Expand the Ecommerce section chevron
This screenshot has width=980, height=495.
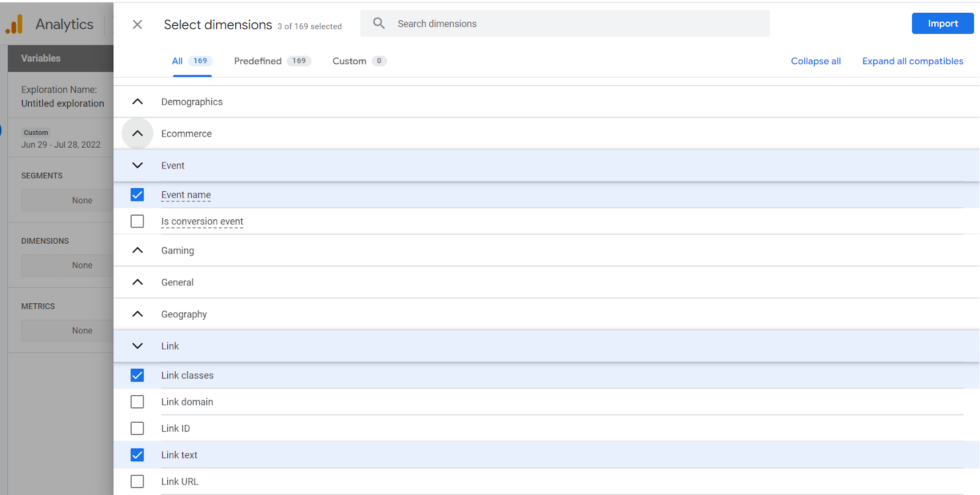(138, 134)
